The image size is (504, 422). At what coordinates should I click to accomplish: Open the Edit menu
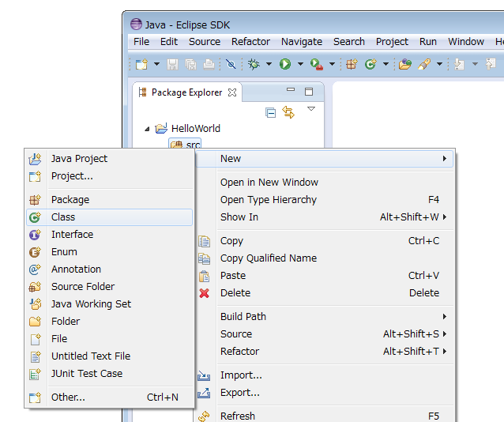pos(169,42)
